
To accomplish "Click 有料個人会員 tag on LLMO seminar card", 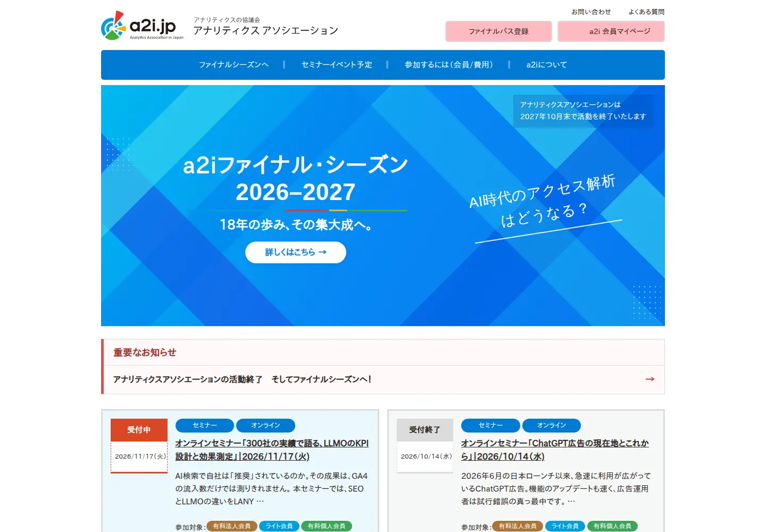I will (327, 526).
